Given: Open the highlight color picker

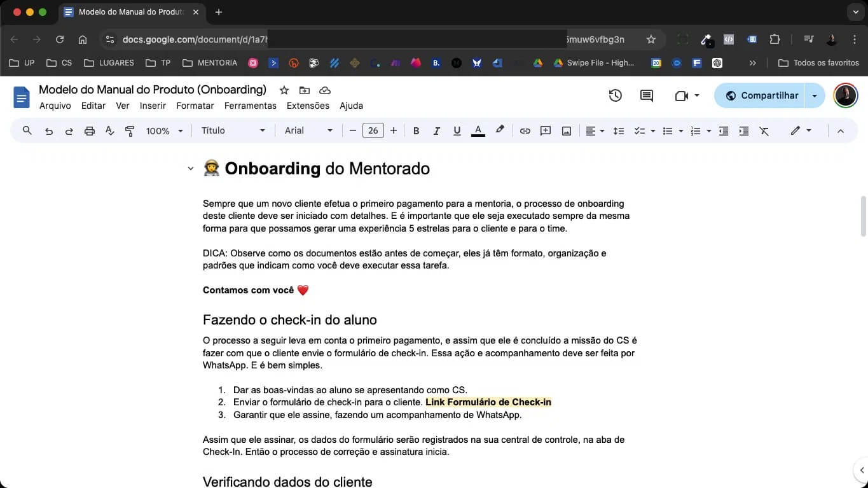Looking at the screenshot, I should coord(500,130).
